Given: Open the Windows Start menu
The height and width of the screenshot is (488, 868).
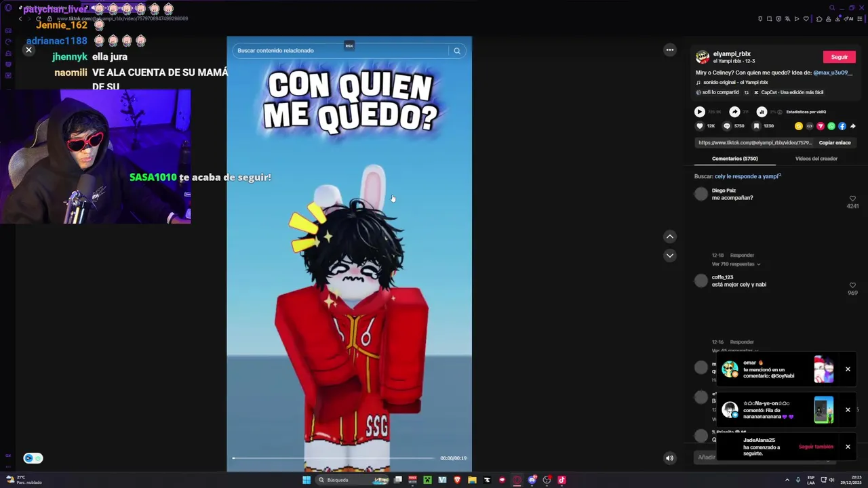Looking at the screenshot, I should click(307, 480).
